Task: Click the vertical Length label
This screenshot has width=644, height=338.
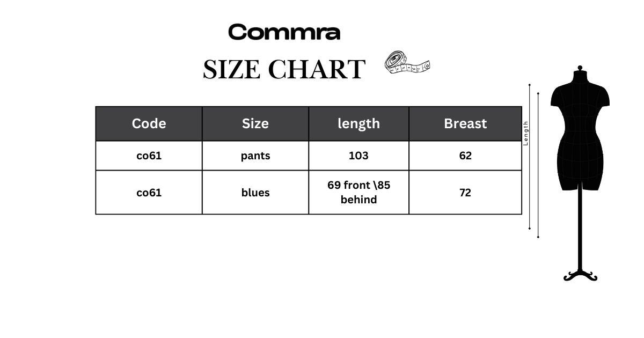Action: coord(526,133)
